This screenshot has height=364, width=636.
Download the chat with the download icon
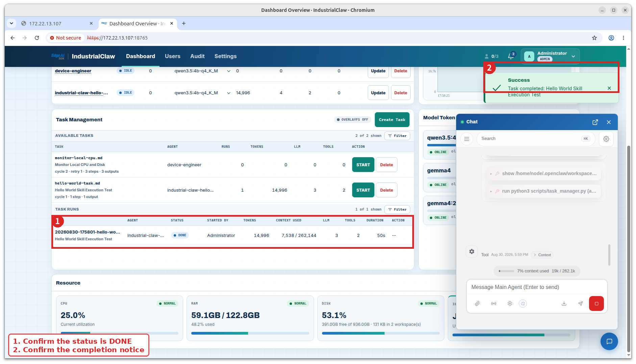point(564,304)
